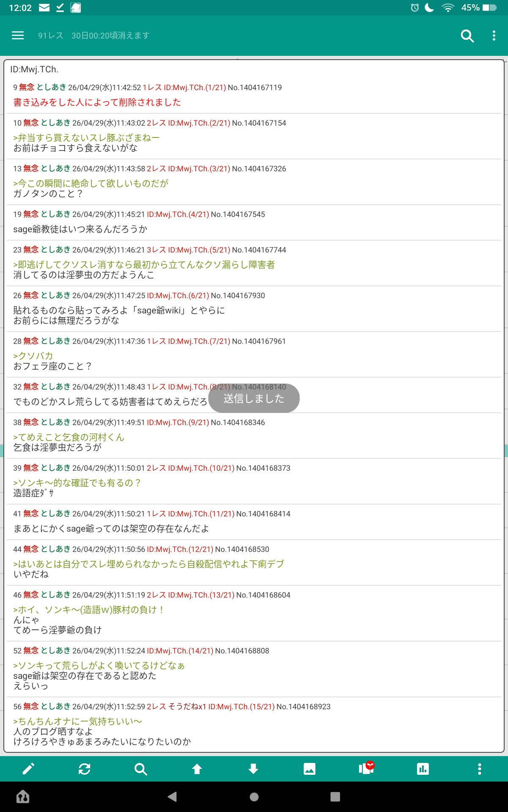This screenshot has height=812, width=508.
Task: Open bottom toolbar more options menu
Action: [x=479, y=769]
